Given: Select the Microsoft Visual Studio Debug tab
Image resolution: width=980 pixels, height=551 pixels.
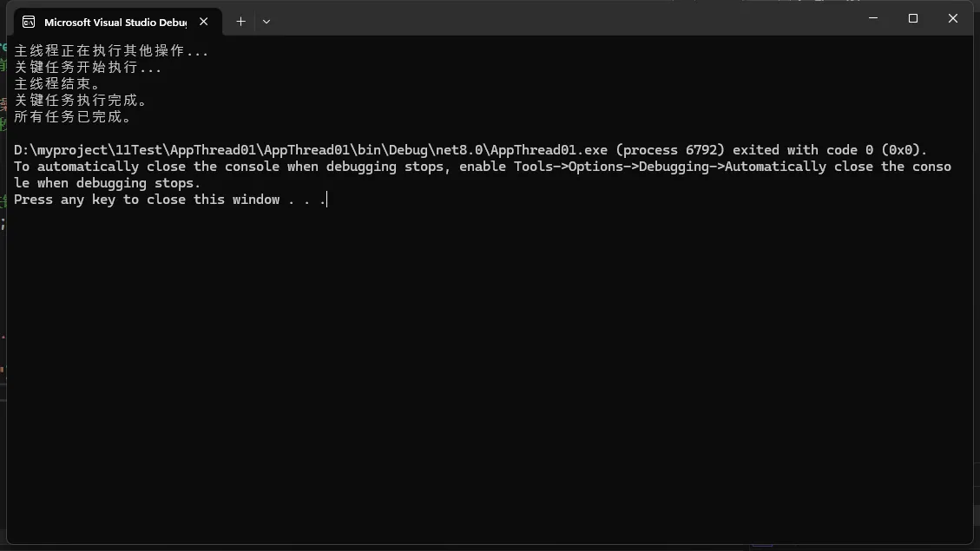Looking at the screenshot, I should point(115,22).
